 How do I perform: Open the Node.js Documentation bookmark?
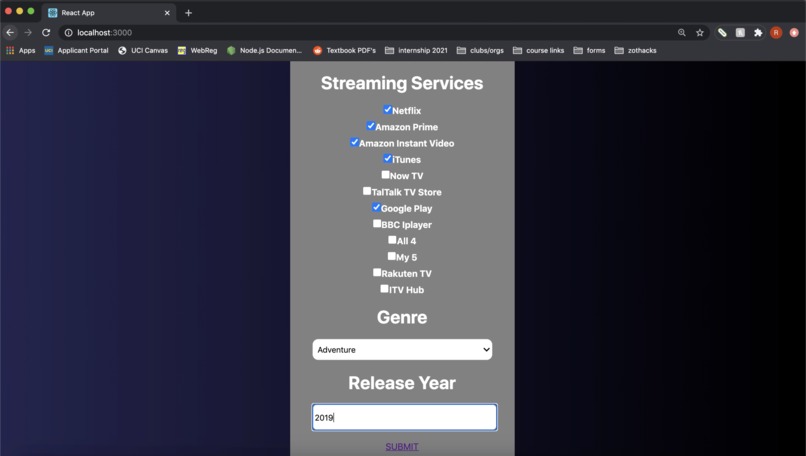click(x=264, y=50)
